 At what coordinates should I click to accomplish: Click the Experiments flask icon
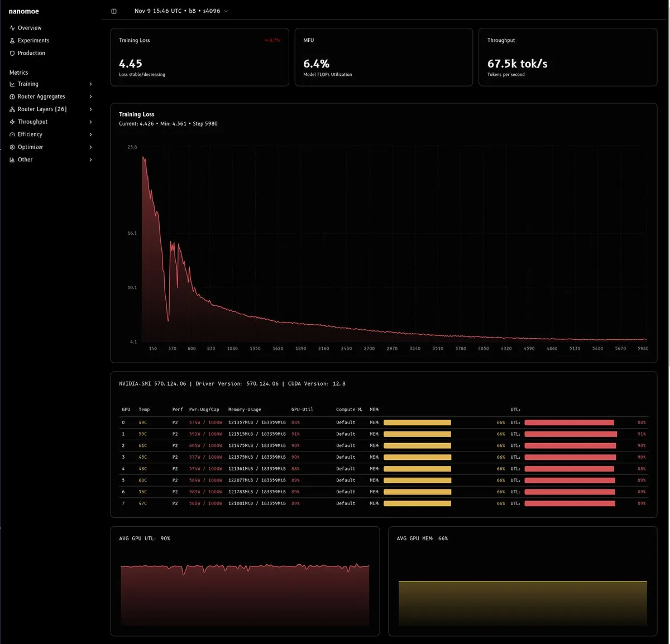[12, 41]
